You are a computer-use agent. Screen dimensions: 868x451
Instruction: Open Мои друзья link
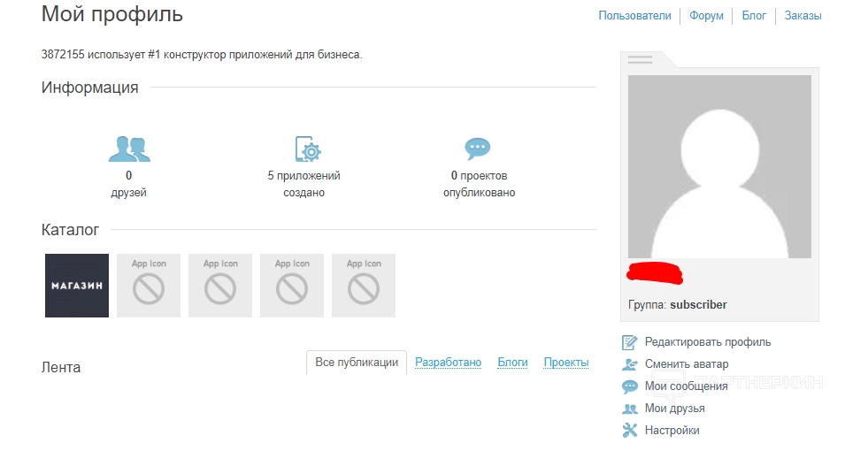pos(675,409)
